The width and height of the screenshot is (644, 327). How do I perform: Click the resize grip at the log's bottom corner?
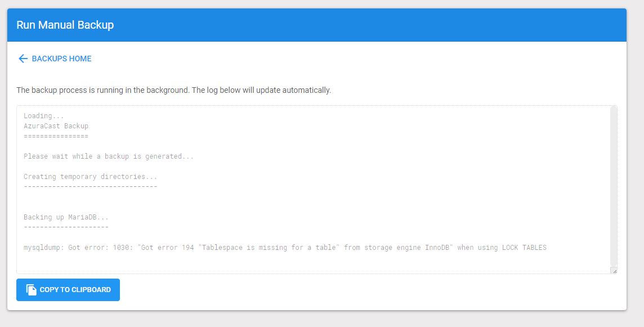tap(615, 270)
